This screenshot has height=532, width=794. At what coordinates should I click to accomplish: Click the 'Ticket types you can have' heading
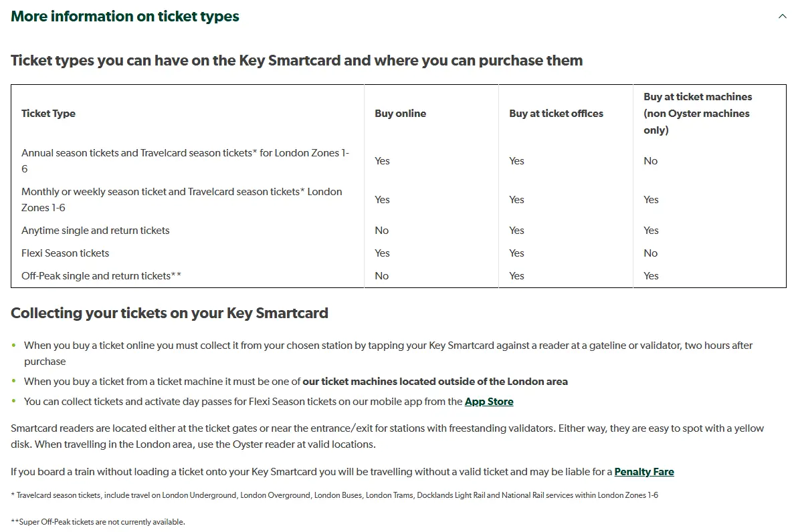coord(296,61)
